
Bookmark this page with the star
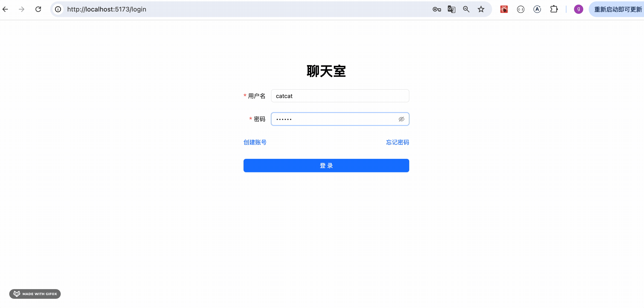pyautogui.click(x=481, y=9)
